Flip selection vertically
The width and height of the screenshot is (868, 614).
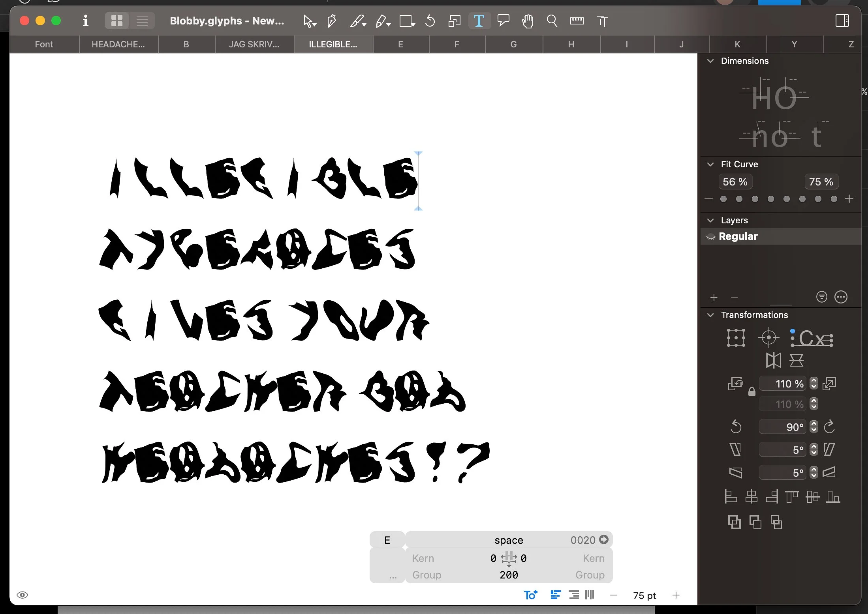tap(797, 360)
